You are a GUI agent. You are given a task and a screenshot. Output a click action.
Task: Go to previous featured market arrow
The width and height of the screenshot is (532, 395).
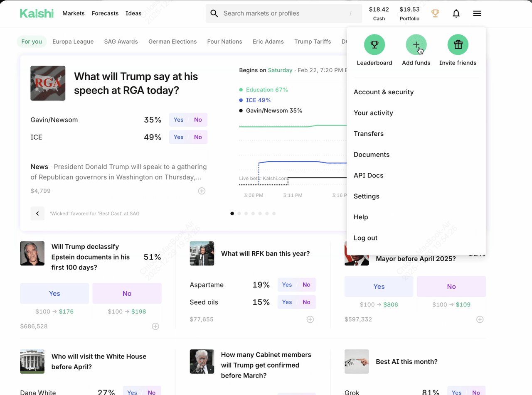37,213
